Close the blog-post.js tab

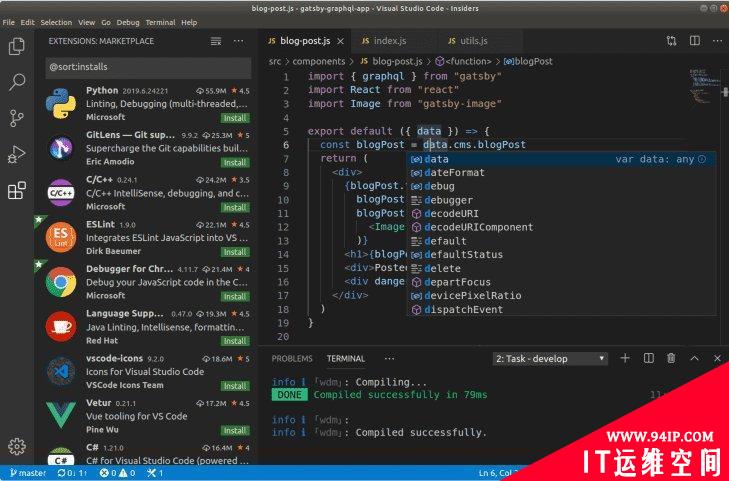340,41
